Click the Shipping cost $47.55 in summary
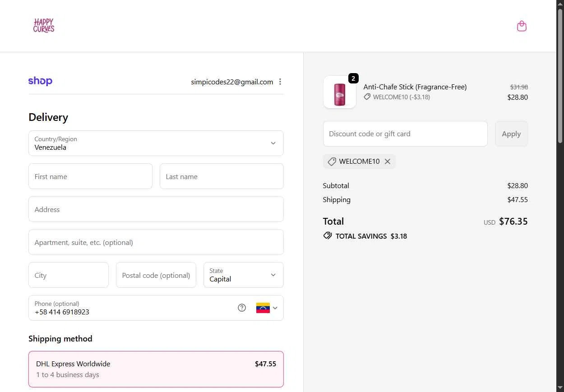 point(518,200)
